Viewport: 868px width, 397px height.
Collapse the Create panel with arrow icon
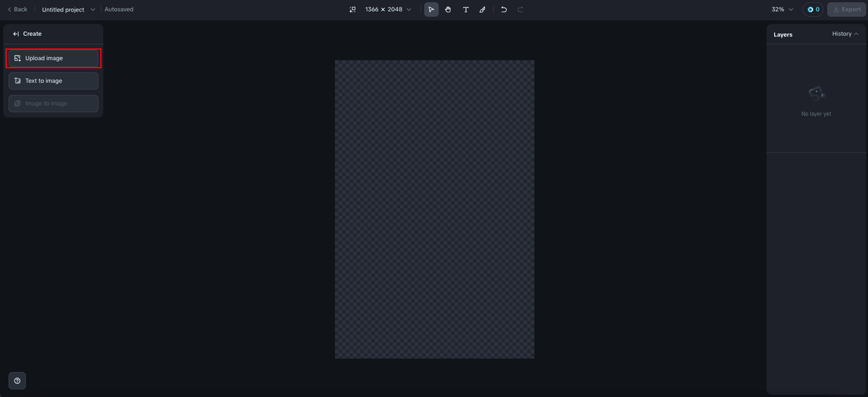(16, 34)
